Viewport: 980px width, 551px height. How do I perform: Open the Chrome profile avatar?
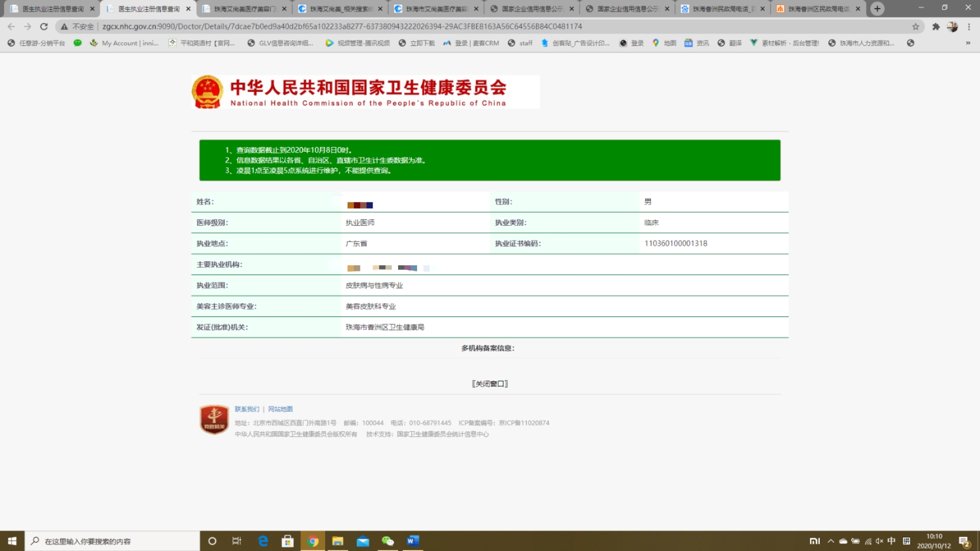952,27
